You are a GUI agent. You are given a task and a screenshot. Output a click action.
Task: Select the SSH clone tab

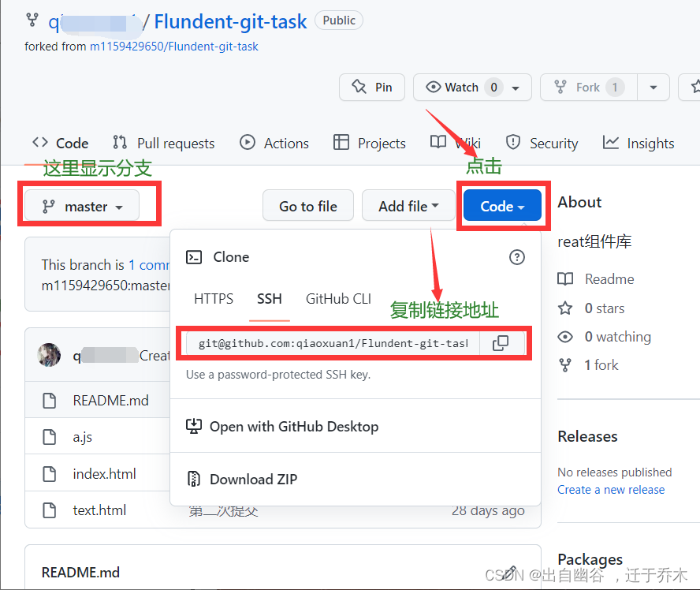coord(270,298)
